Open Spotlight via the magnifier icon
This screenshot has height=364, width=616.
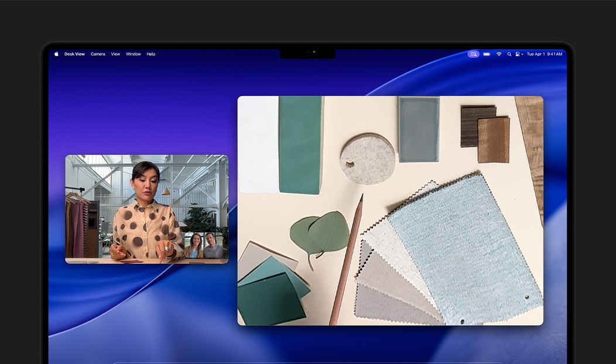click(509, 54)
